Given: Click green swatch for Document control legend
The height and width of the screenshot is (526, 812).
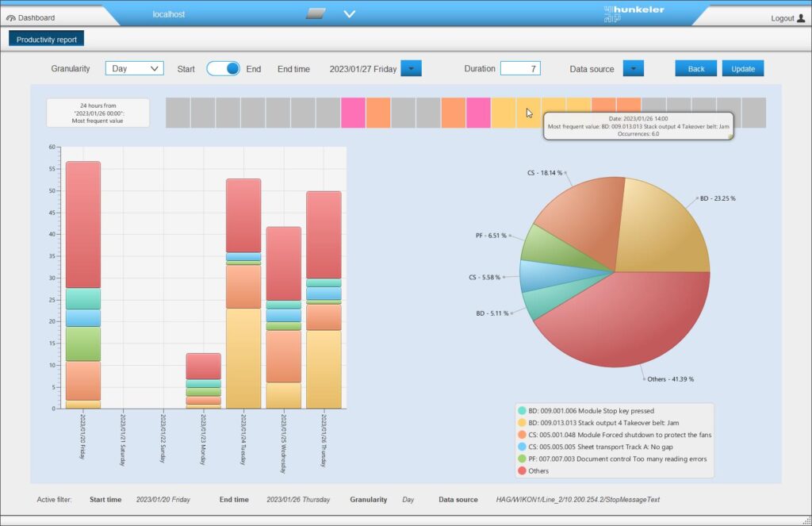Looking at the screenshot, I should tap(522, 458).
